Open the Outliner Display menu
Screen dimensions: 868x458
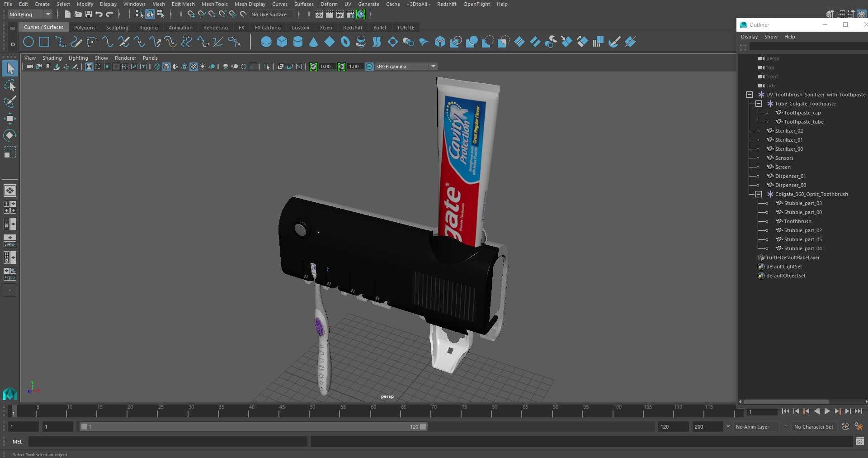click(749, 37)
